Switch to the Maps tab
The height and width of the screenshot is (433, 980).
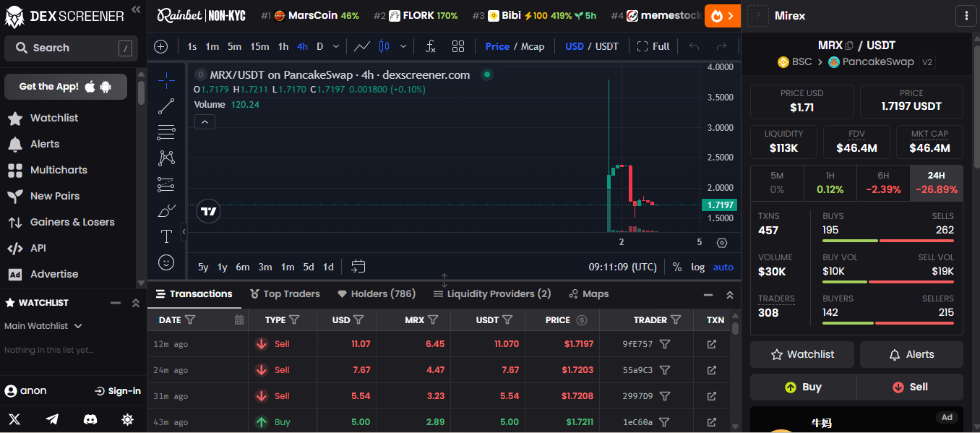(x=589, y=293)
